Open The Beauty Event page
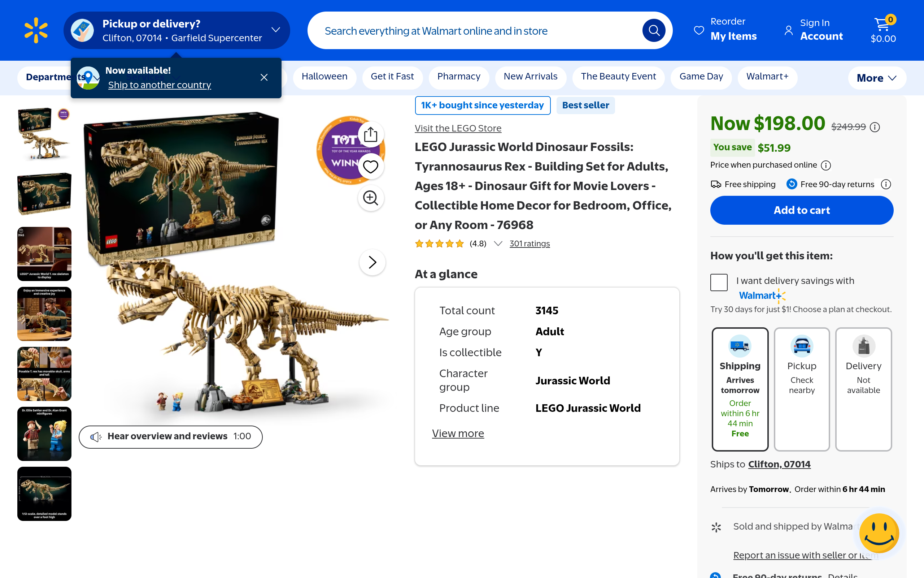The width and height of the screenshot is (924, 578). 619,78
